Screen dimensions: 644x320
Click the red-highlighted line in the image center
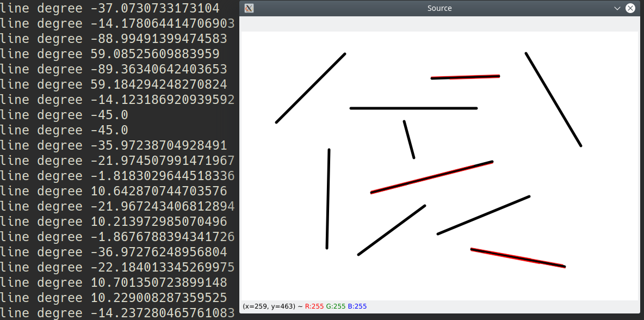432,177
